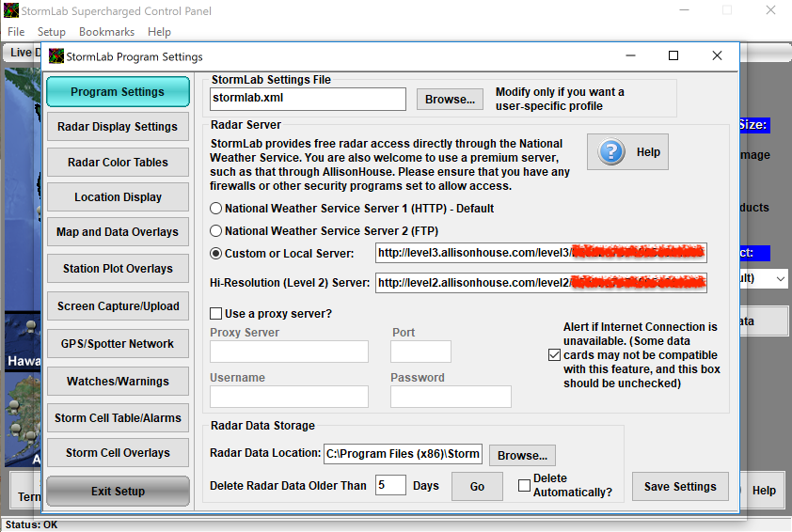Select National Weather Service Server 2 (FTP) option
792x532 pixels.
[x=215, y=230]
